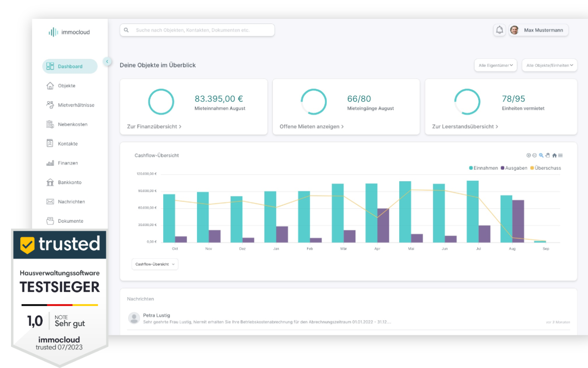Open the Cashflow-Übersicht dropdown below the chart
This screenshot has height=368, width=588.
[x=155, y=264]
